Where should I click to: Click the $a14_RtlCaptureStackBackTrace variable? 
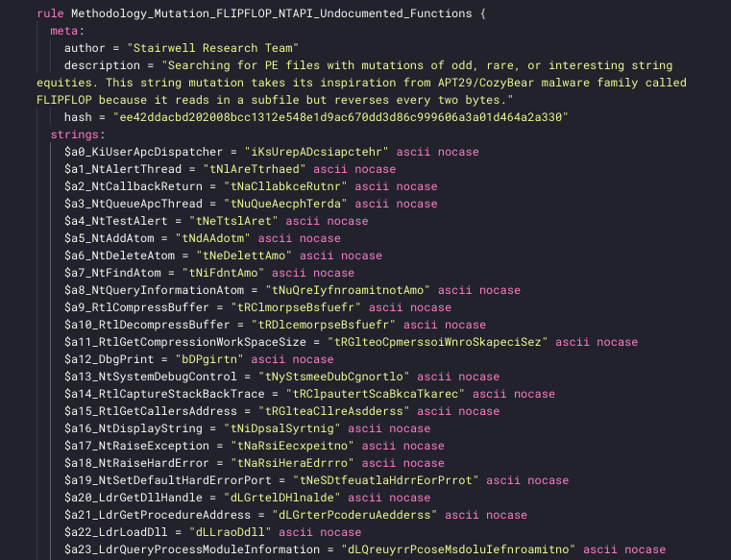point(167,394)
